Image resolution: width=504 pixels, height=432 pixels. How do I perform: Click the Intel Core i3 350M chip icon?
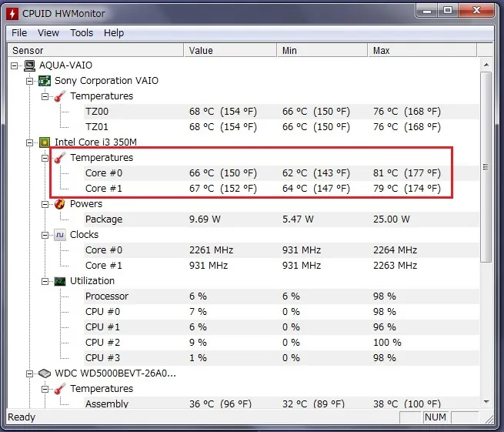(x=45, y=142)
